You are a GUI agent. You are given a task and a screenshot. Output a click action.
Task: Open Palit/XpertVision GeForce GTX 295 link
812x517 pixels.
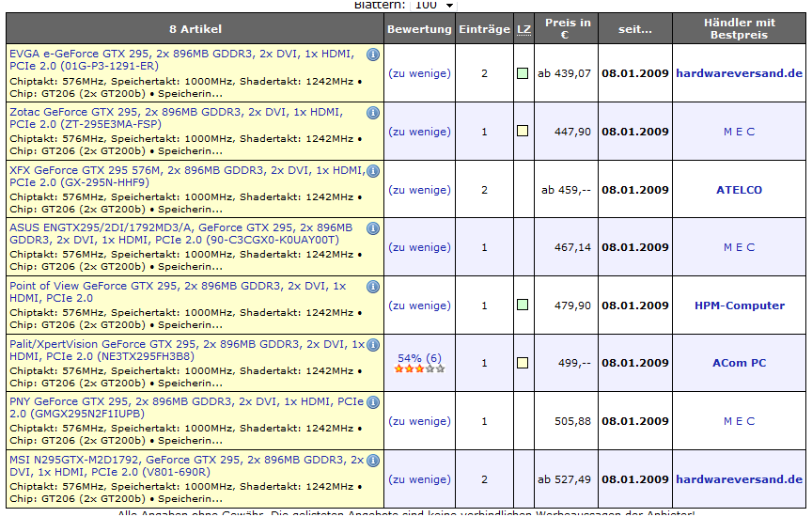pos(187,351)
